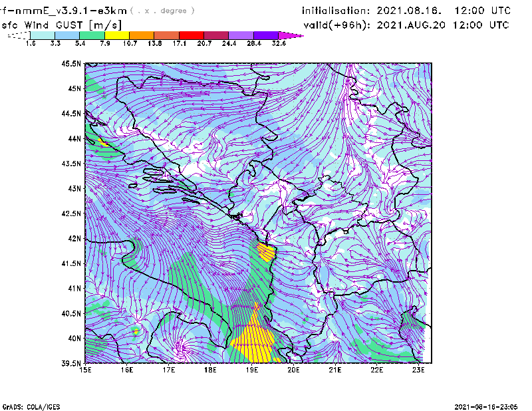
Task: Click the 19E longitude label
Action: [x=252, y=370]
